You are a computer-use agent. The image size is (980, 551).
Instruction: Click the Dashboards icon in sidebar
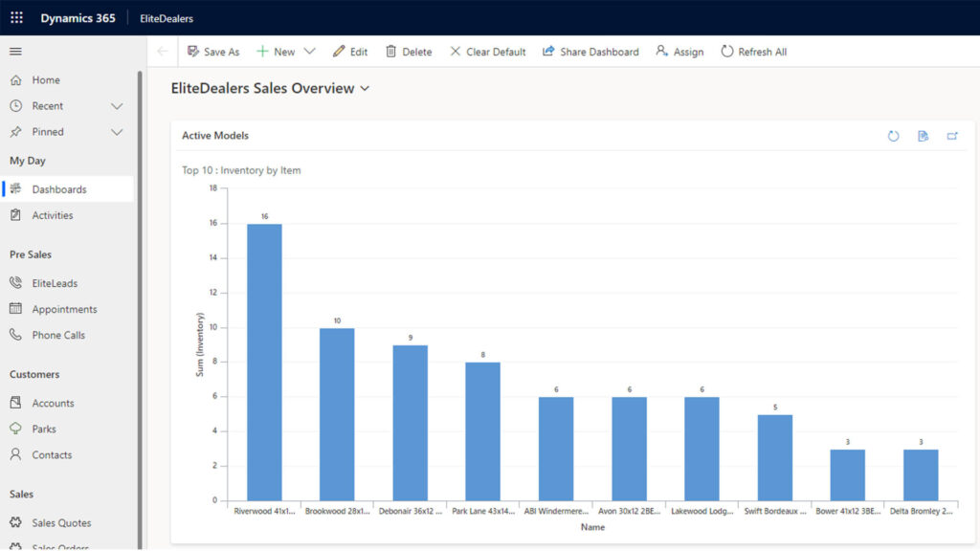[15, 188]
